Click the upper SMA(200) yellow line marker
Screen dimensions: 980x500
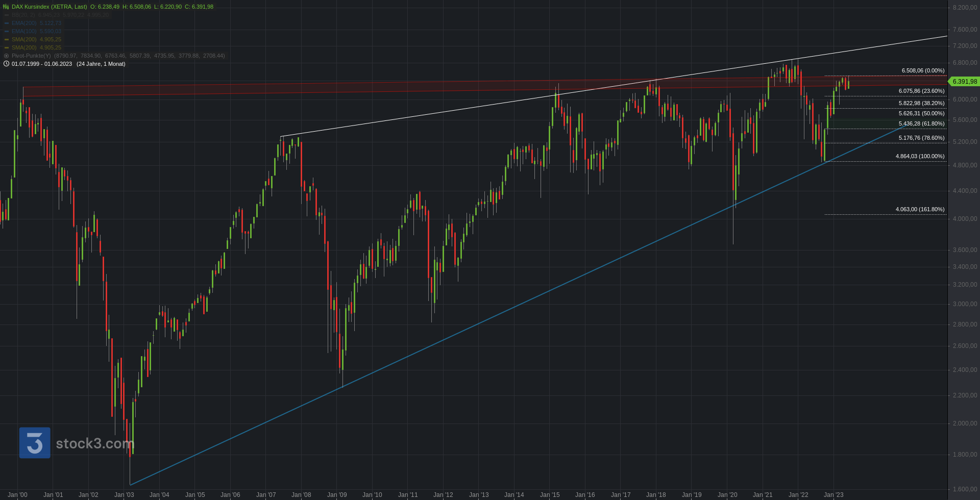pos(7,39)
